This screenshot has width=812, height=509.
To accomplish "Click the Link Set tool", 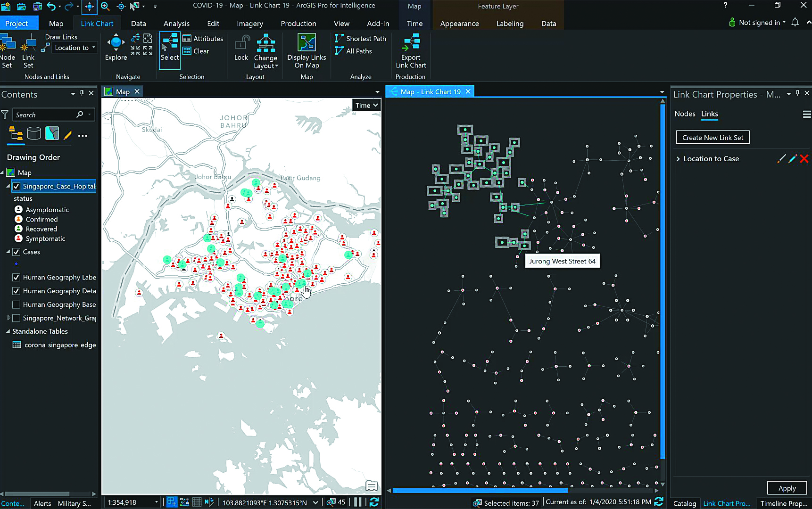I will (x=28, y=51).
